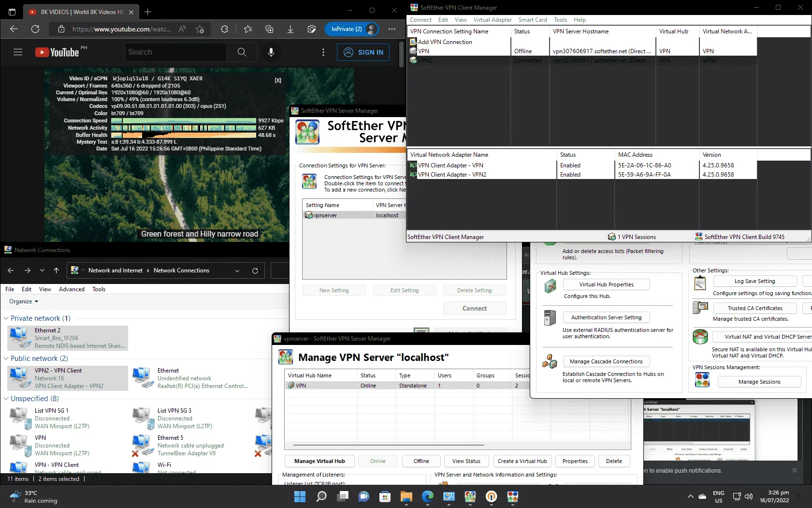The image size is (812, 508).
Task: Open recent locations dropdown arrow
Action: pyautogui.click(x=42, y=271)
